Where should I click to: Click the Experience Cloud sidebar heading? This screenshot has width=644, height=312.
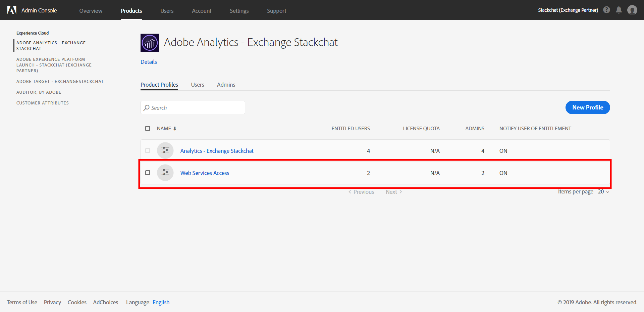[x=33, y=33]
